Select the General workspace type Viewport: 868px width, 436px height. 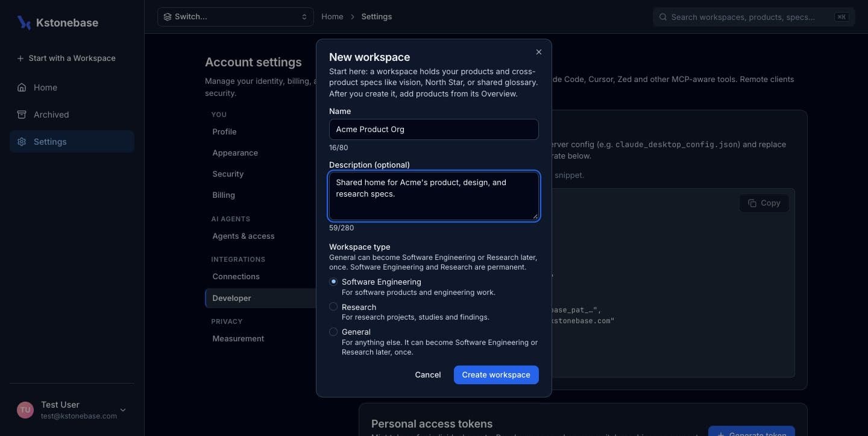[333, 332]
